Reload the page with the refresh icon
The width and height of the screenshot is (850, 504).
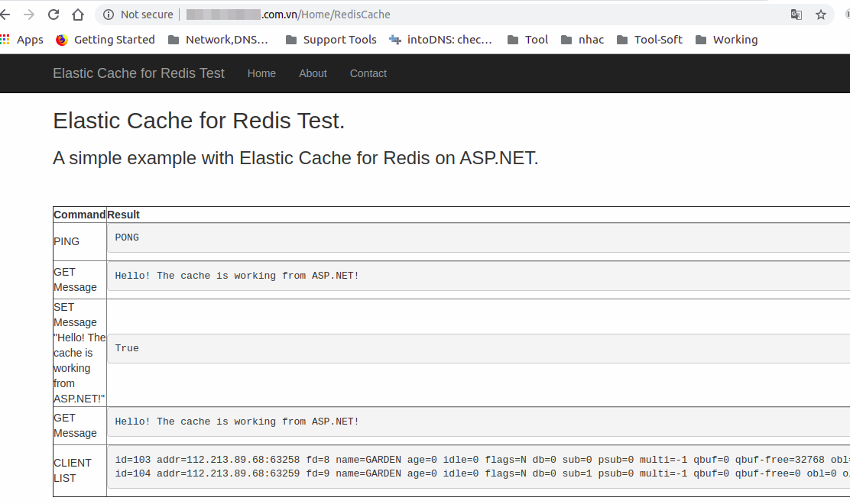[54, 15]
